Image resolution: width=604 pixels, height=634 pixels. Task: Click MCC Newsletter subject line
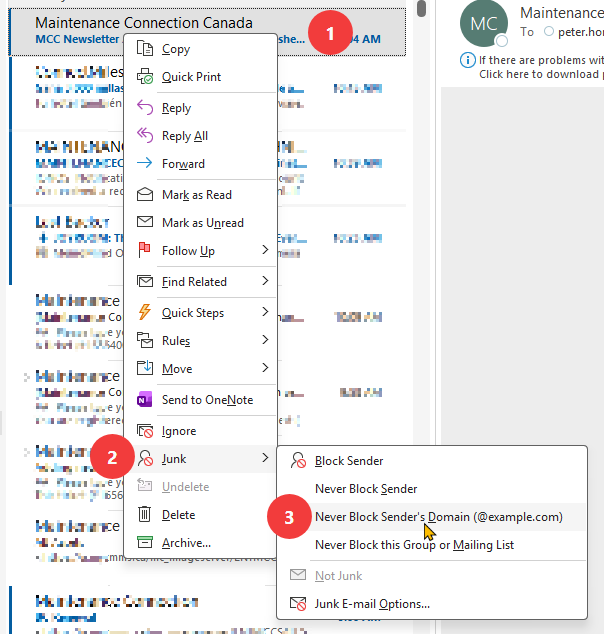coord(77,39)
